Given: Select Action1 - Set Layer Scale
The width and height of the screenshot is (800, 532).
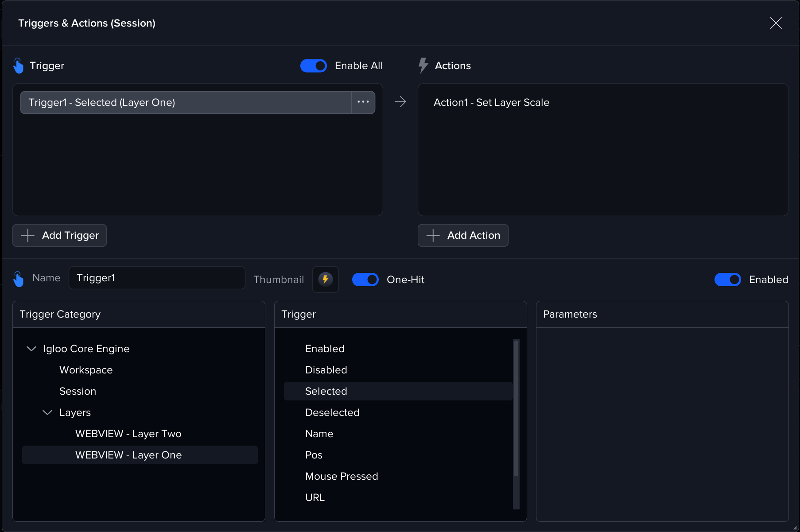Looking at the screenshot, I should tap(491, 102).
